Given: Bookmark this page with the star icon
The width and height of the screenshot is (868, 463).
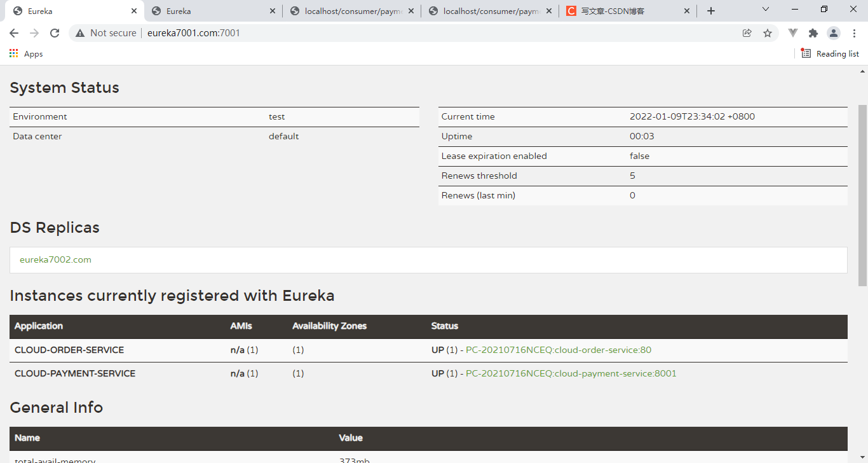Looking at the screenshot, I should (x=768, y=33).
